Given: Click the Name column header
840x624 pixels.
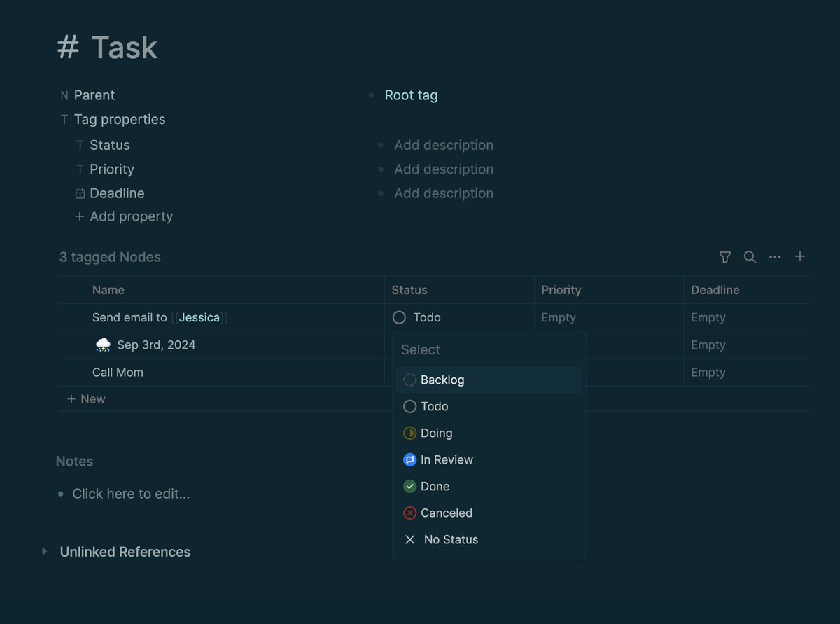Looking at the screenshot, I should point(108,290).
